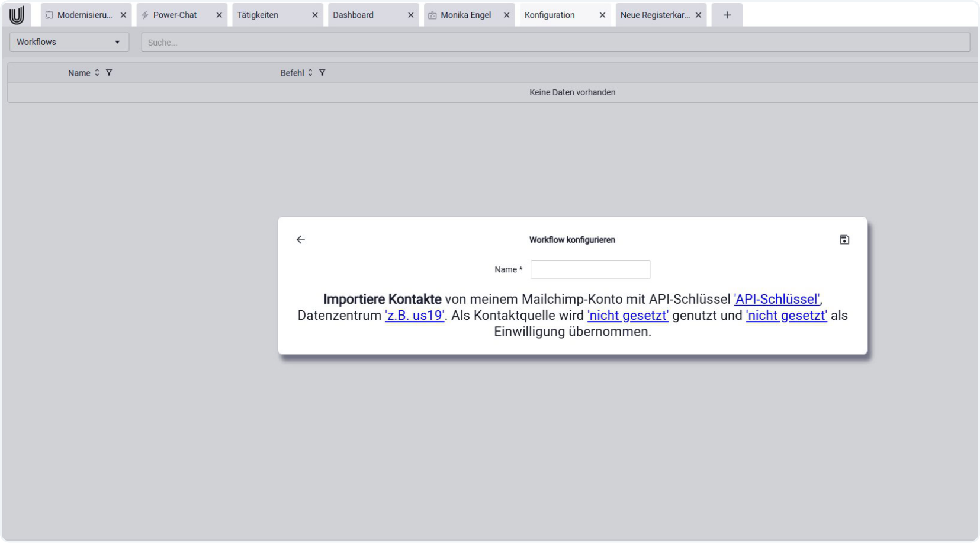Click the Suche search field
980x543 pixels.
555,43
